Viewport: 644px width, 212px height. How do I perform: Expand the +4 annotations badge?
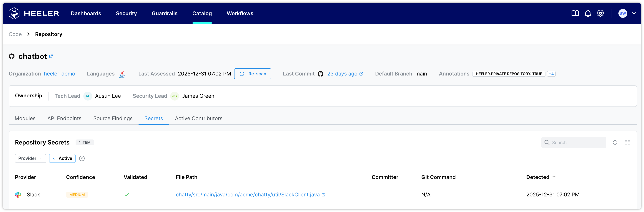pos(551,74)
